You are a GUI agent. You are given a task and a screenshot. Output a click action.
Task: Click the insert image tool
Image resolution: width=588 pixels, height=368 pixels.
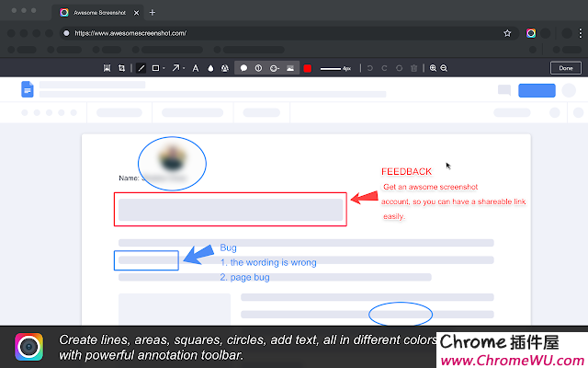(x=290, y=68)
